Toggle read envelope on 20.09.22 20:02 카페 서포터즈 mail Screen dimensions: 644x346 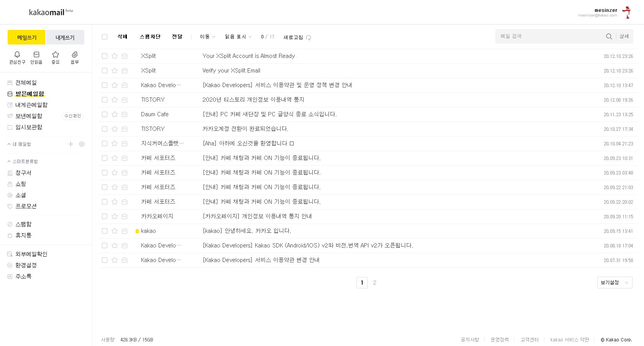point(125,202)
